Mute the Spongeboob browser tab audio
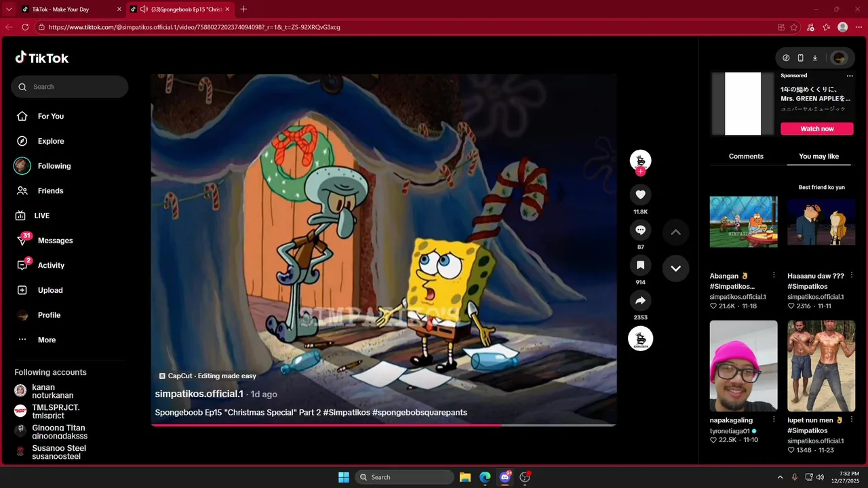 pos(144,9)
